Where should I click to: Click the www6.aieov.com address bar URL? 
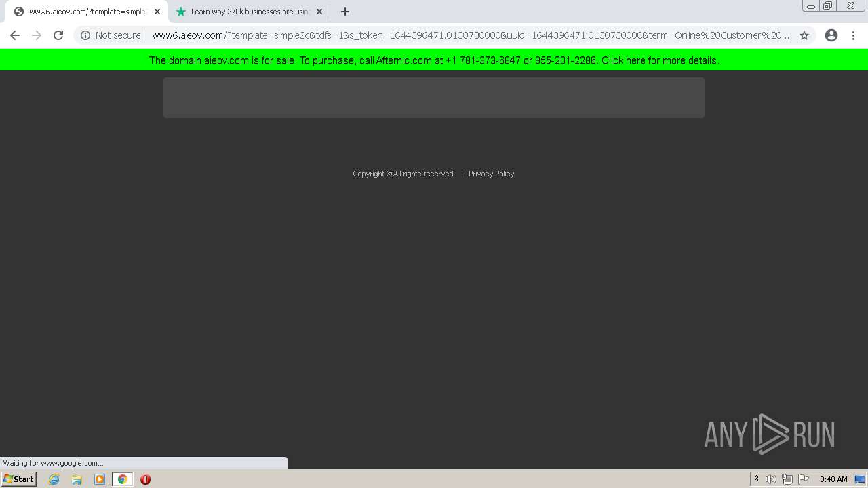coord(471,35)
